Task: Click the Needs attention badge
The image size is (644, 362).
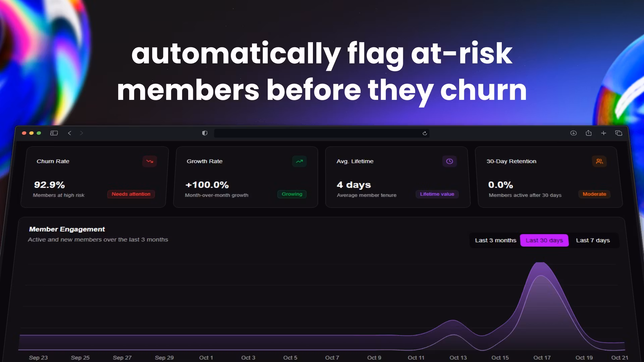Action: [x=131, y=194]
